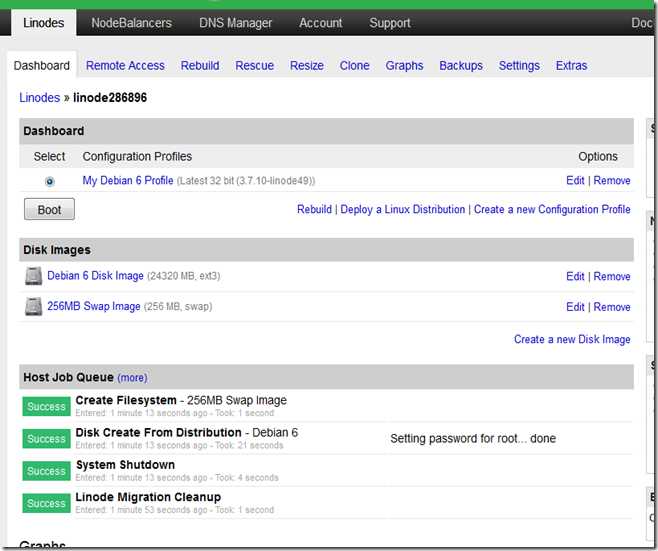Go to the Rescue tab

point(254,65)
